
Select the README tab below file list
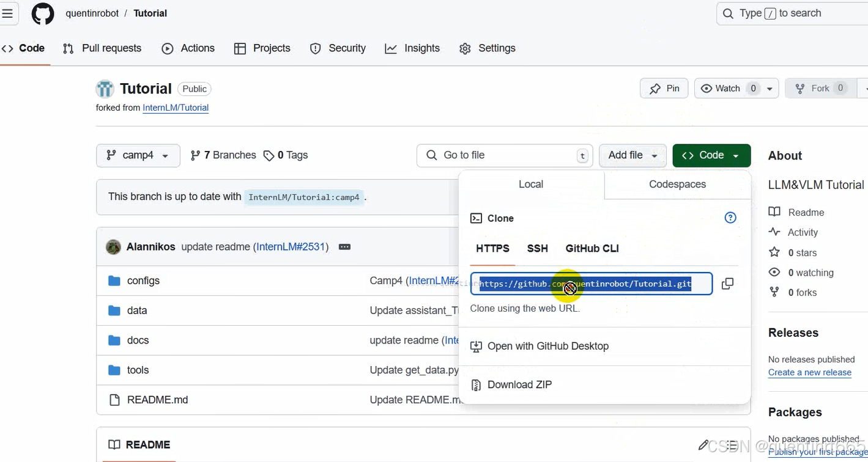tap(139, 445)
